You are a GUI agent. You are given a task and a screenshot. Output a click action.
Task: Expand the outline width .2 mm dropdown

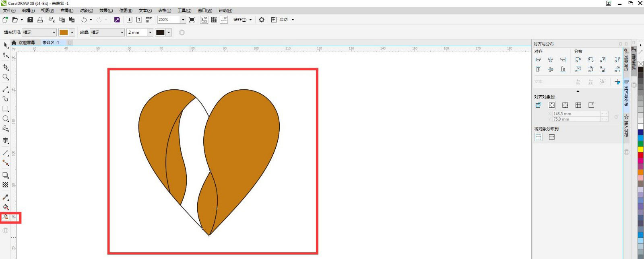tap(150, 33)
